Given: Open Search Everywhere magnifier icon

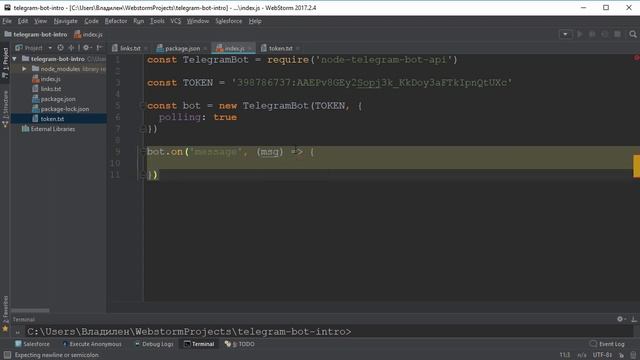Looking at the screenshot, I should coord(633,34).
